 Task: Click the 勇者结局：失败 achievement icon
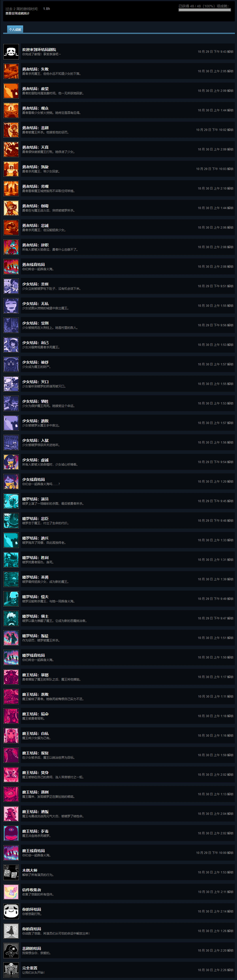coord(11,71)
